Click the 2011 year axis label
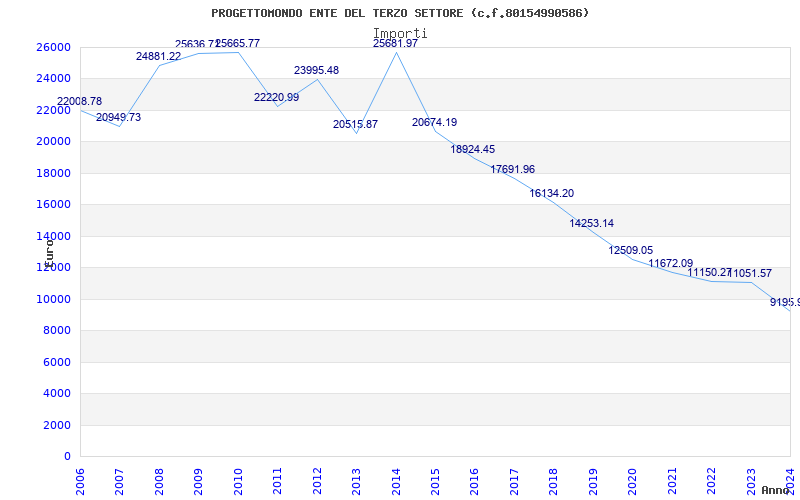 (x=278, y=481)
